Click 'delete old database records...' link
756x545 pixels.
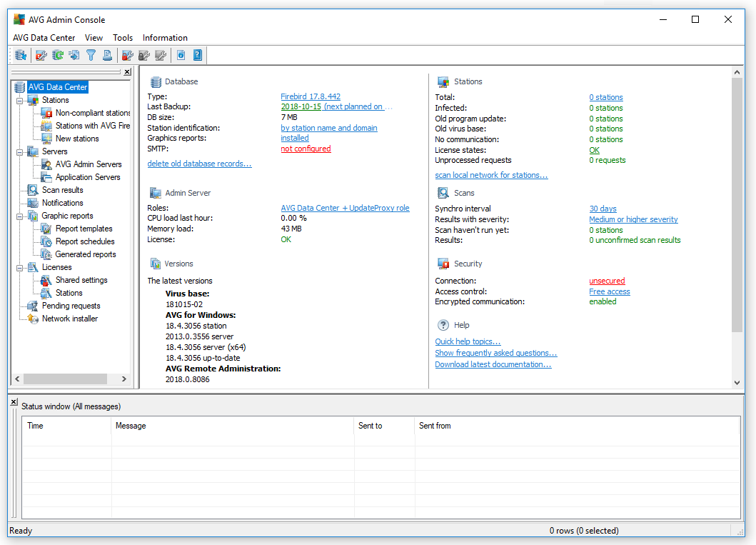coord(199,164)
